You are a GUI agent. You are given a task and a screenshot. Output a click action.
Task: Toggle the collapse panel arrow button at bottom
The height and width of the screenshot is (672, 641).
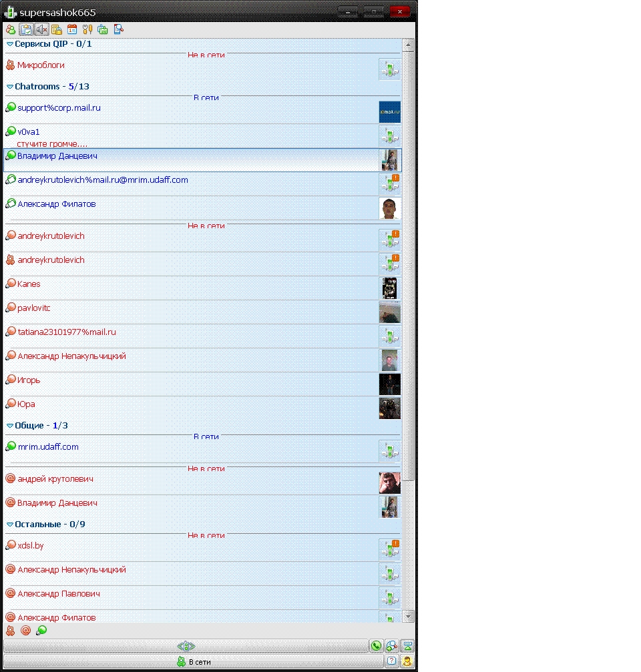407,646
